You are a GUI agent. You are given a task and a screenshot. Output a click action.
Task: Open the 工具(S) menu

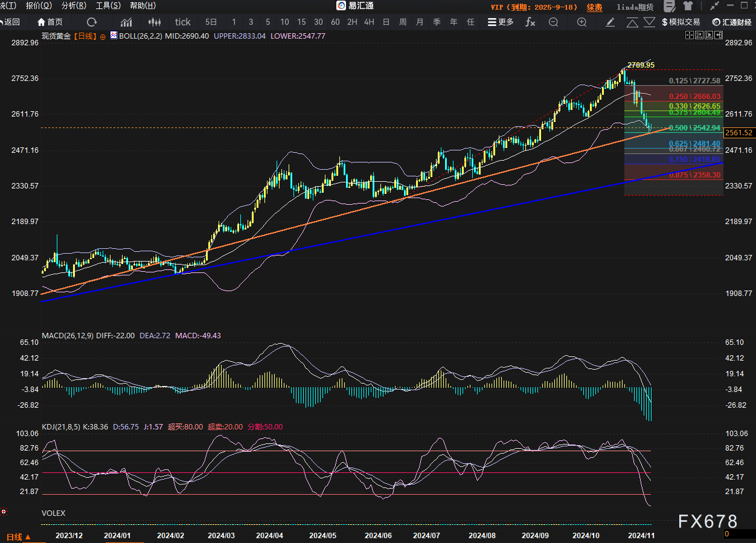pyautogui.click(x=108, y=5)
